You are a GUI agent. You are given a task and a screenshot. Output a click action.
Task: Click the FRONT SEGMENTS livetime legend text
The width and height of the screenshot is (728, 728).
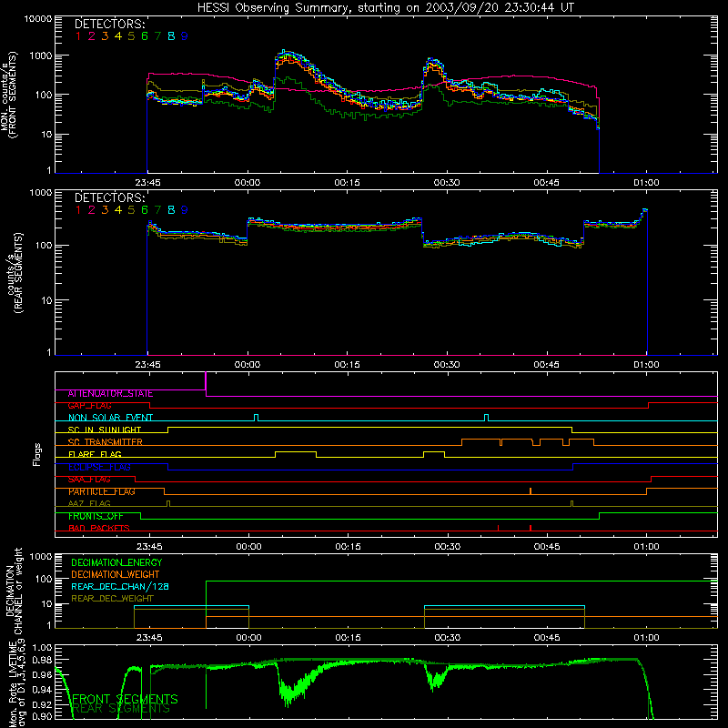[125, 699]
